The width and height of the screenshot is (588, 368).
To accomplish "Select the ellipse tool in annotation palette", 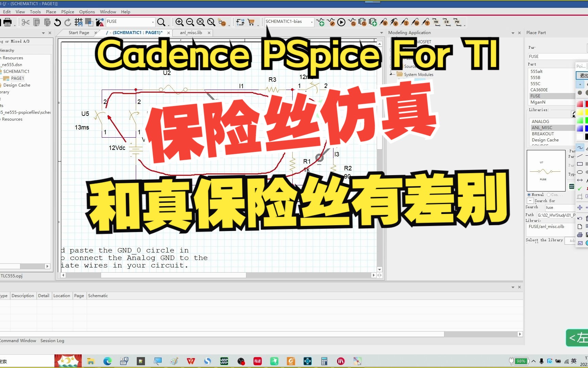I will (580, 172).
